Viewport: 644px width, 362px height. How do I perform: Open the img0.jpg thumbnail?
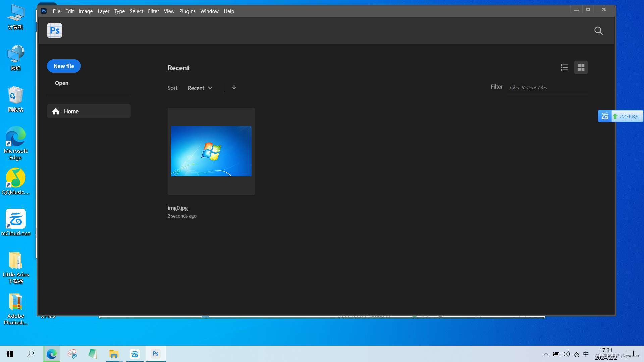211,151
